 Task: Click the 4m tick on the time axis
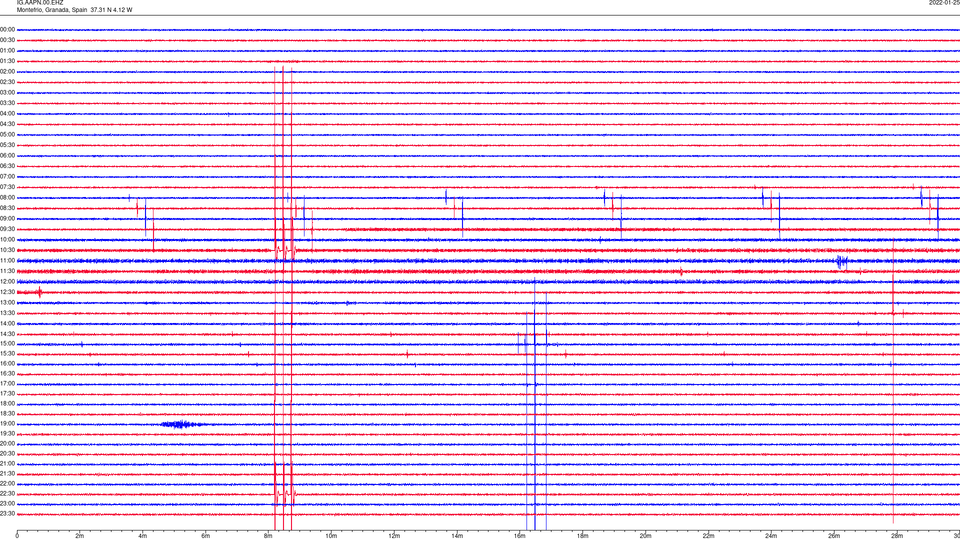pos(143,536)
